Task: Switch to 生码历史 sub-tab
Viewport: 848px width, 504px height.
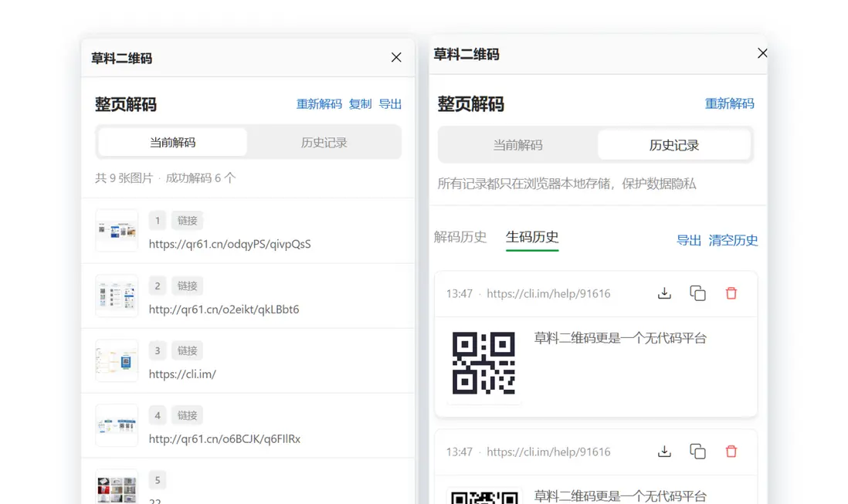Action: 532,237
